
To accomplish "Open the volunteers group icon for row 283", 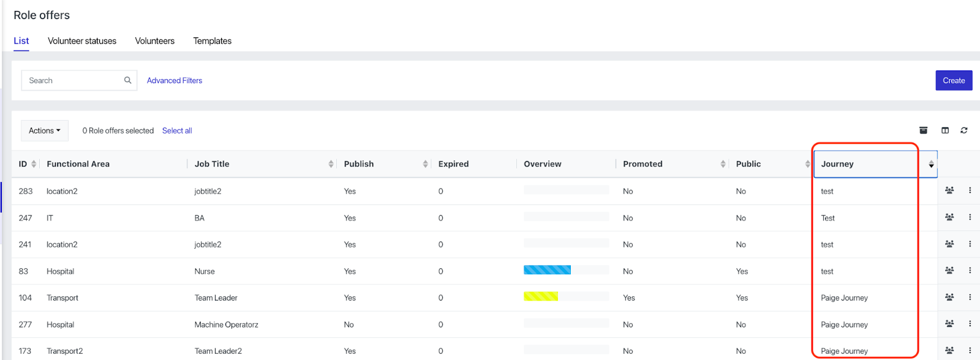I will coord(949,190).
